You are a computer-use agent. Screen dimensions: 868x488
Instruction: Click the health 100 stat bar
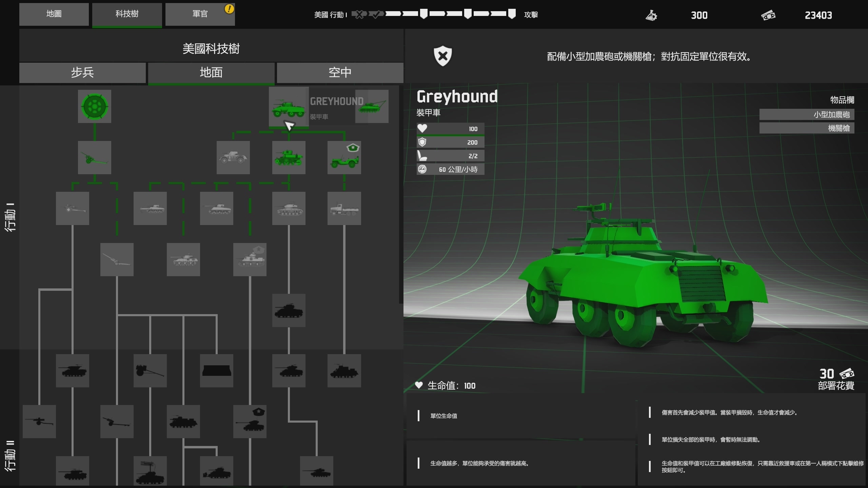(450, 129)
